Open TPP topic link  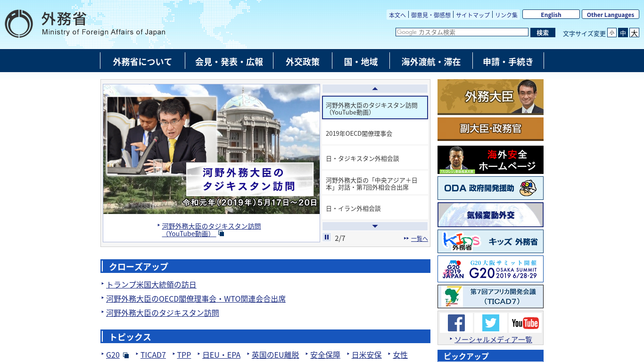[x=184, y=355]
